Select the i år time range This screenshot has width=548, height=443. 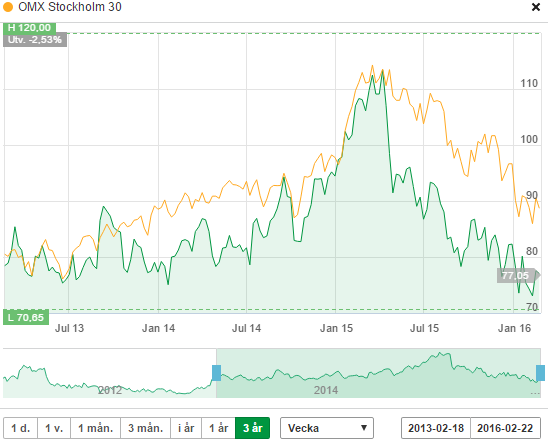tap(186, 428)
